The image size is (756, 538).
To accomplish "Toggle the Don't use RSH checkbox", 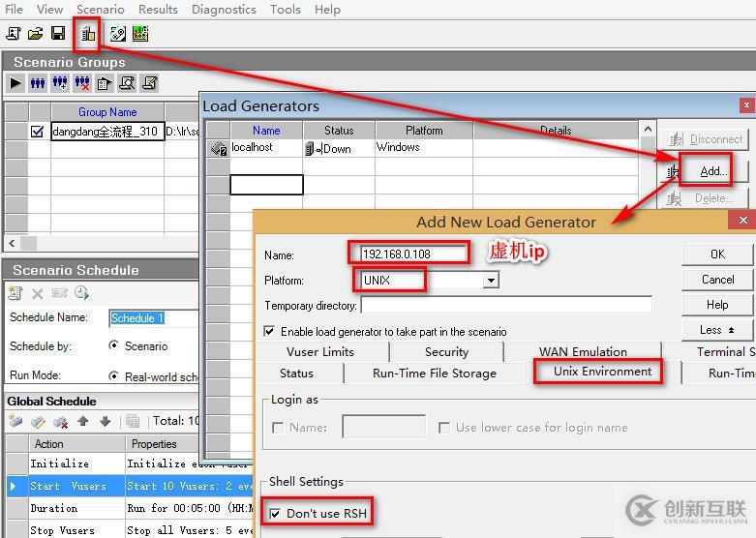I will (275, 514).
